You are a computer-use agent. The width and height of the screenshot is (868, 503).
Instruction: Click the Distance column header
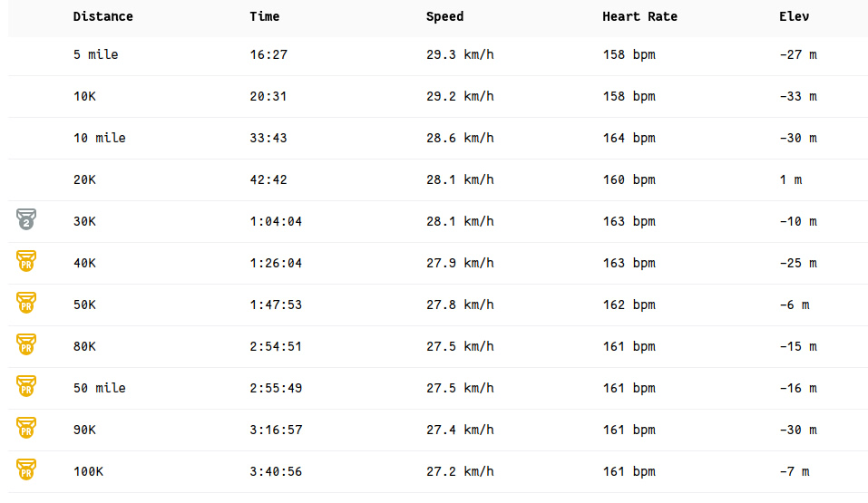click(102, 16)
